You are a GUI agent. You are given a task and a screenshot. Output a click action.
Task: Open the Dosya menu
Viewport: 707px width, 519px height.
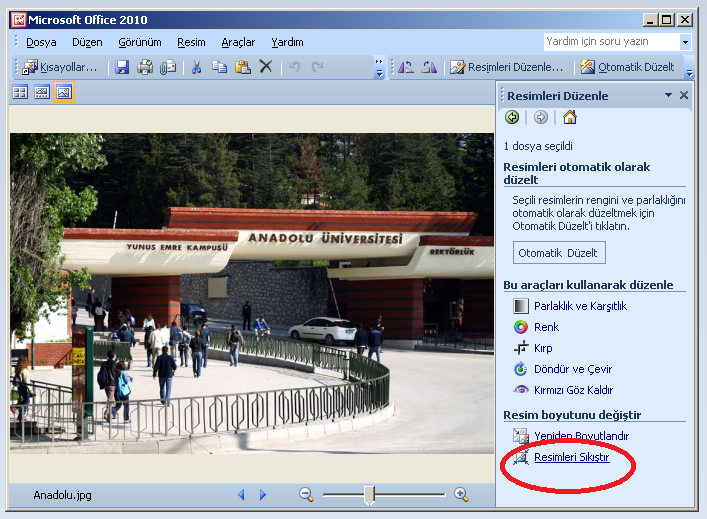pyautogui.click(x=41, y=42)
